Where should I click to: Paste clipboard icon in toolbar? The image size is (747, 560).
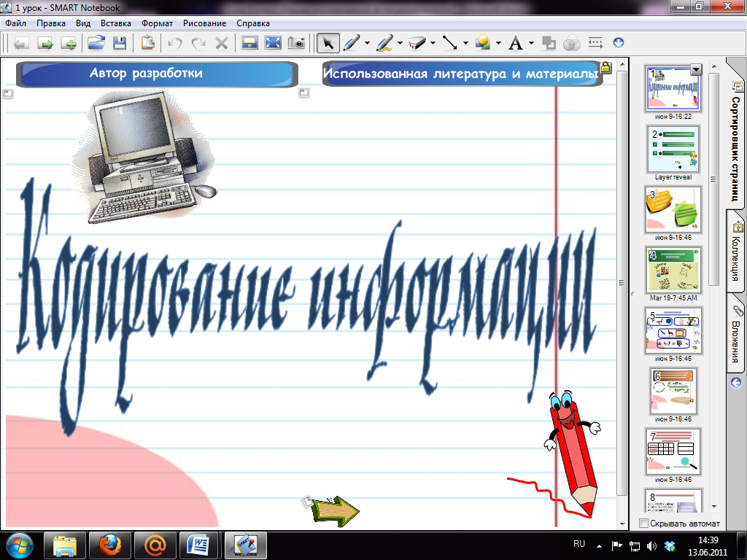[x=147, y=43]
